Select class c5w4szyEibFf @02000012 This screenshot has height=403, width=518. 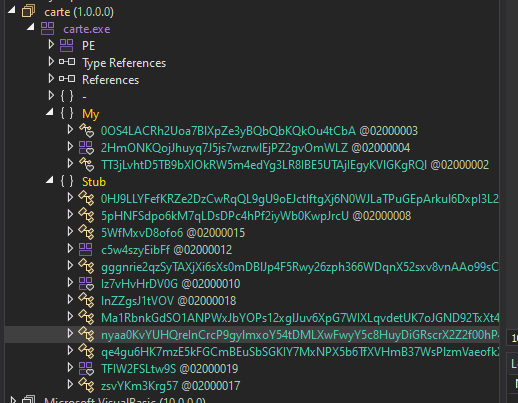167,250
